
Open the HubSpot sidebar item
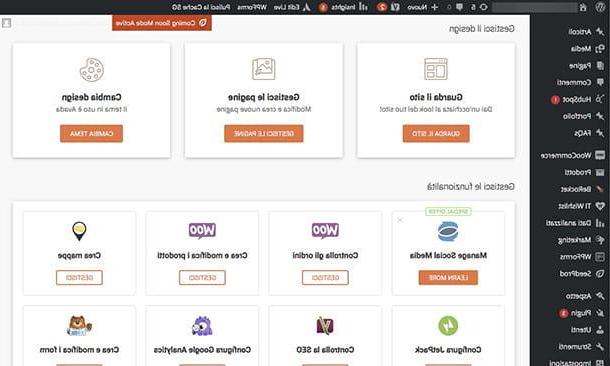pyautogui.click(x=577, y=100)
